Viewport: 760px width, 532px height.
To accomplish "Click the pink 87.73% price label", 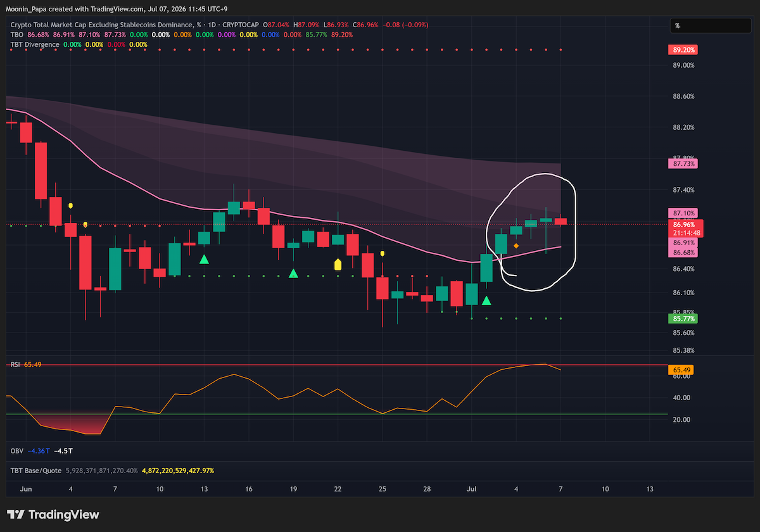I will [682, 163].
